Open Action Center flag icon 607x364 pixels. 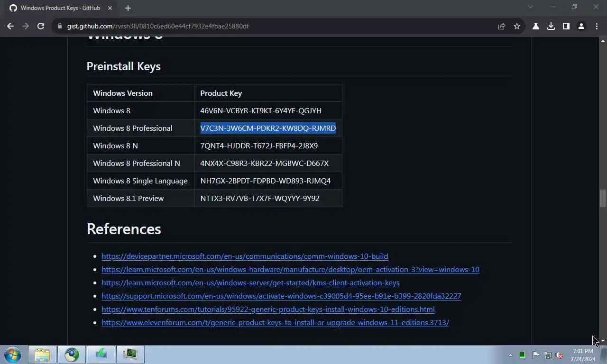point(535,355)
